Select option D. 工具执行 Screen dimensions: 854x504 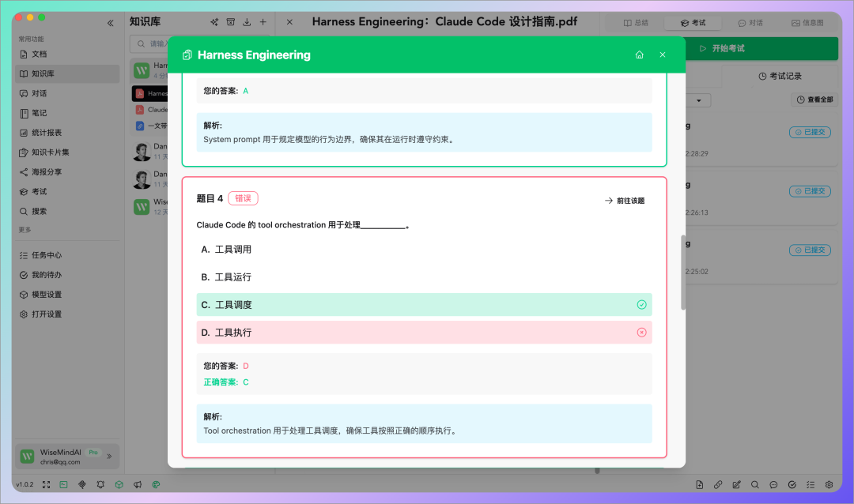click(x=424, y=333)
